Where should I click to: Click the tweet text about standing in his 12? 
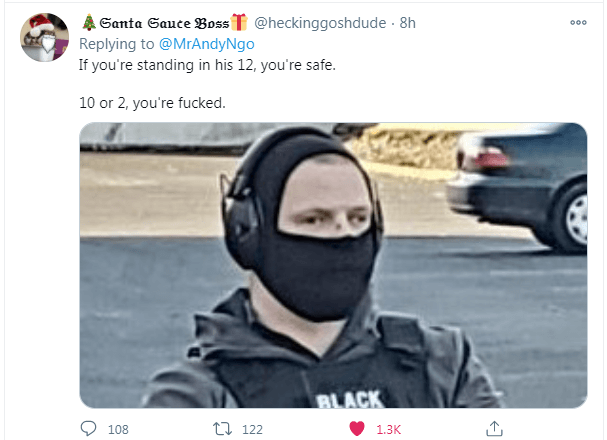pyautogui.click(x=207, y=65)
